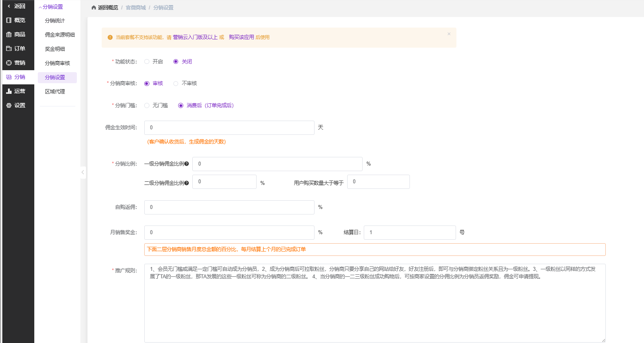Select 消费后 (订单完成后) threshold option
The height and width of the screenshot is (343, 644).
pos(206,105)
